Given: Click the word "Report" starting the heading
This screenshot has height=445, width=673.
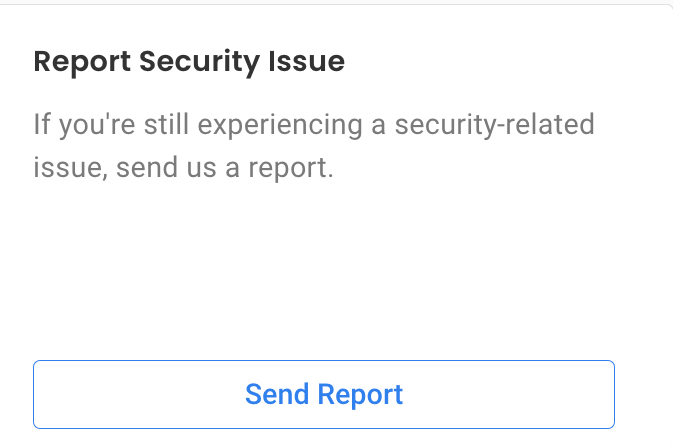Looking at the screenshot, I should click(x=82, y=63).
